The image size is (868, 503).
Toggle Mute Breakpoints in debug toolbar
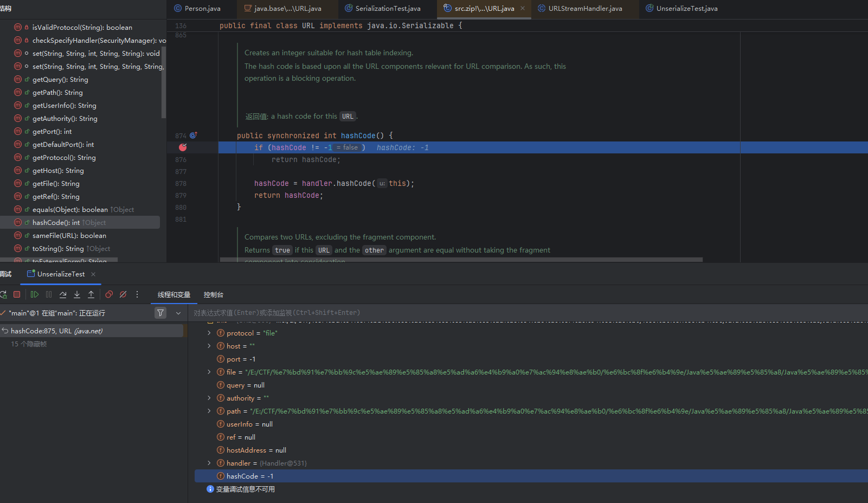click(x=123, y=294)
